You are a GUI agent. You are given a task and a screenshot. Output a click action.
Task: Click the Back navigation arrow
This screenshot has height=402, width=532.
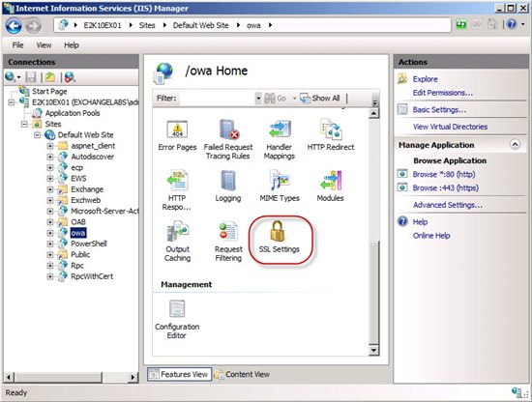coord(14,26)
